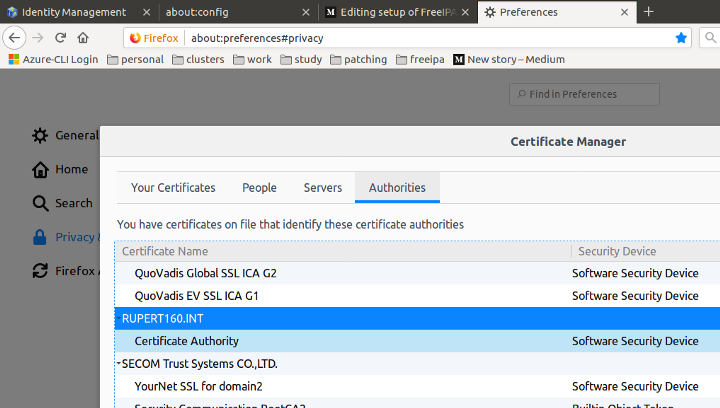The image size is (720, 408).
Task: Click Software Security Device for QuoVadis EV
Action: tap(635, 296)
